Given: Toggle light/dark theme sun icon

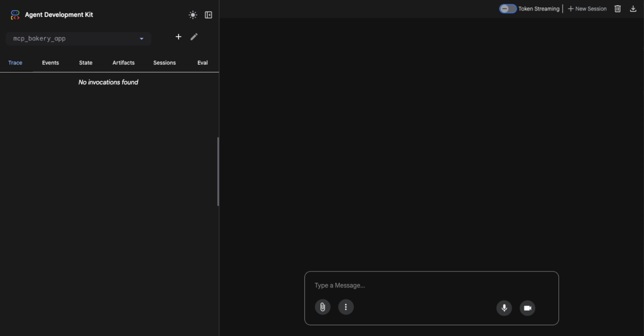Looking at the screenshot, I should (193, 15).
